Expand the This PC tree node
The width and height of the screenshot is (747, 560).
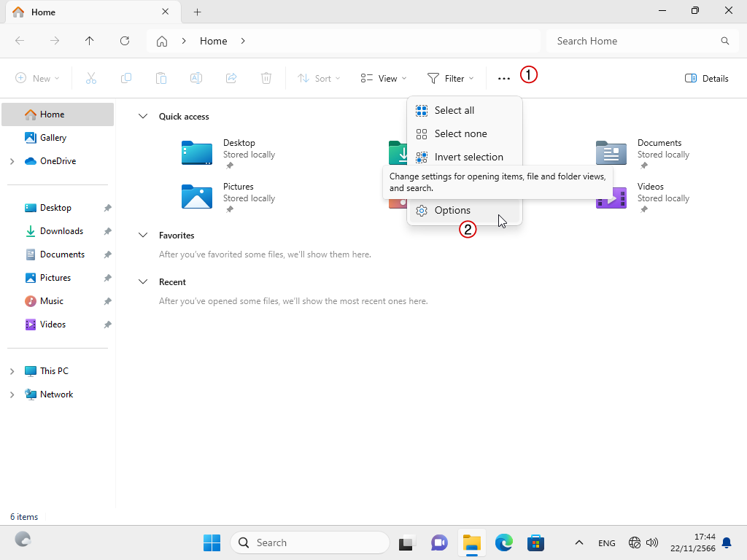click(12, 371)
